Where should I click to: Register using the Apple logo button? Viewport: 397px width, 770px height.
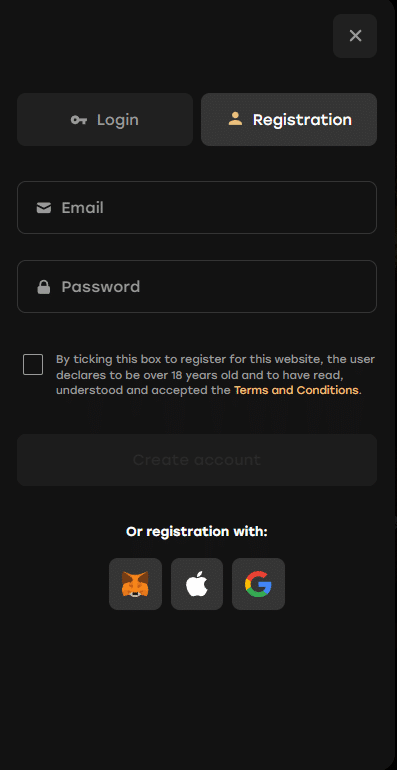(197, 584)
